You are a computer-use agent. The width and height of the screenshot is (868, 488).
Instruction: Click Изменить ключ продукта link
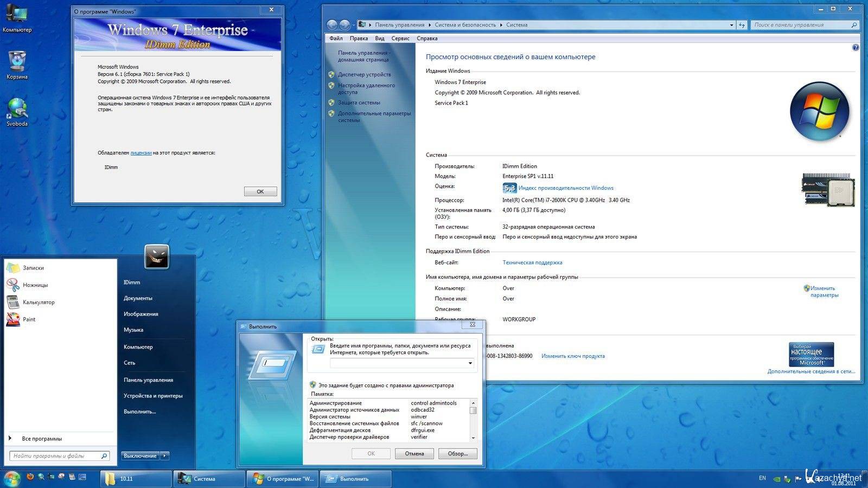[573, 356]
